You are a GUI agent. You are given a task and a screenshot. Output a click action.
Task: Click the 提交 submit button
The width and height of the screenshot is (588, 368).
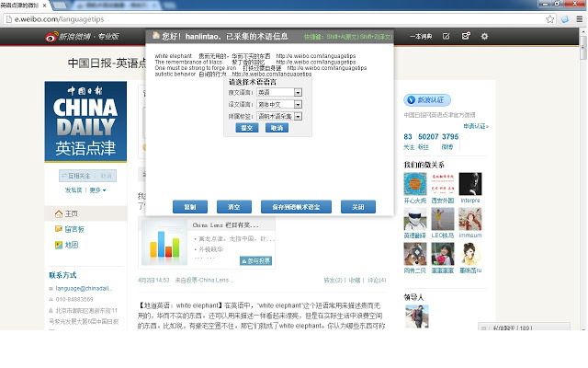247,128
